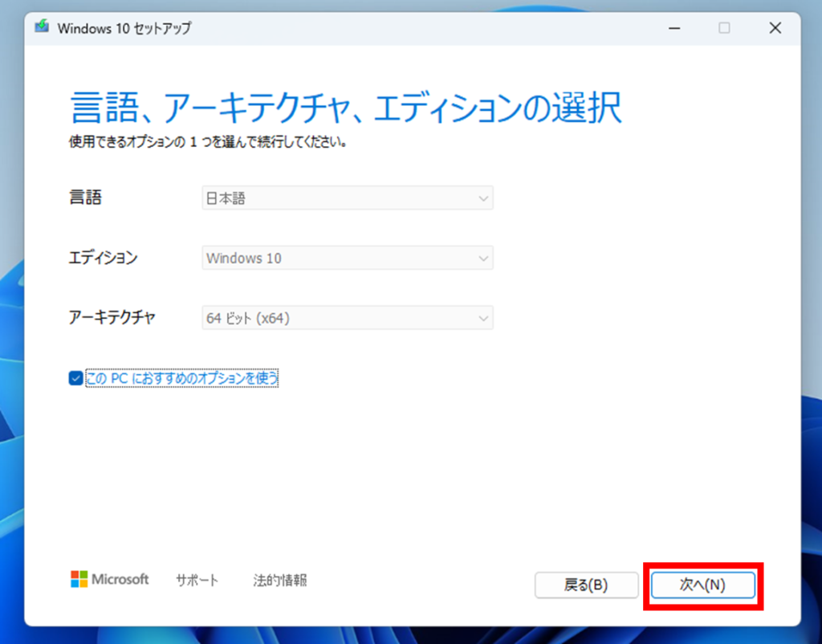
Task: Minimize the Windows 10 セットアップ window
Action: pyautogui.click(x=674, y=28)
